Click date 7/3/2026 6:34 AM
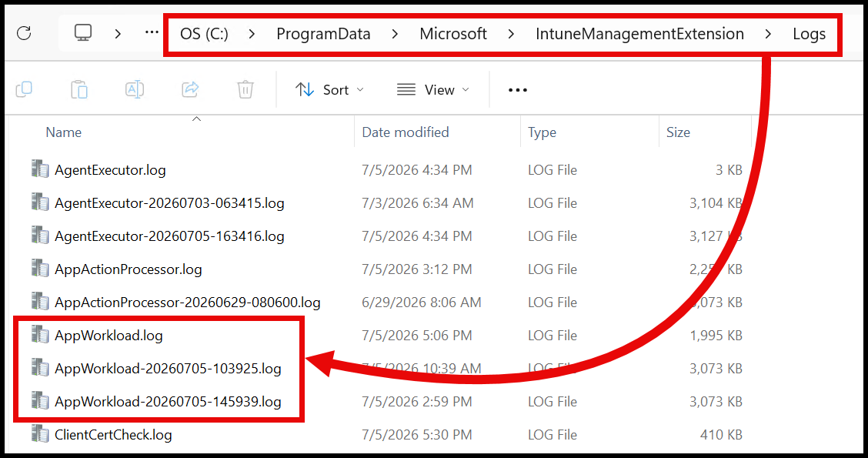 (417, 203)
